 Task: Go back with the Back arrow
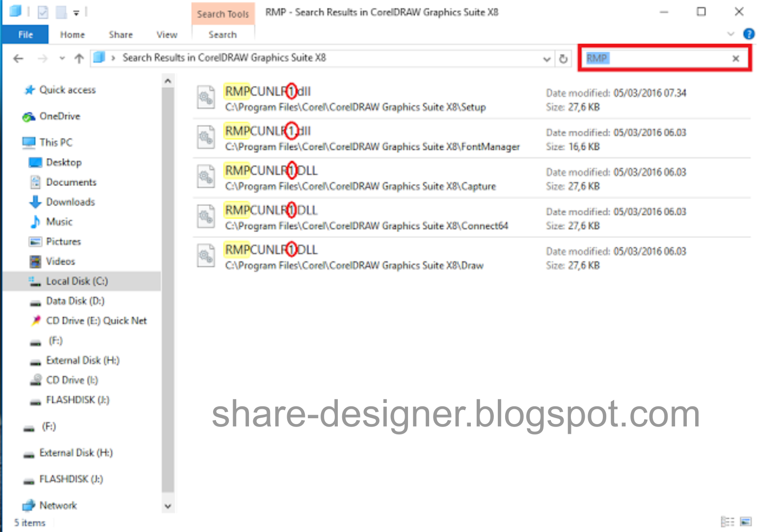(x=18, y=58)
